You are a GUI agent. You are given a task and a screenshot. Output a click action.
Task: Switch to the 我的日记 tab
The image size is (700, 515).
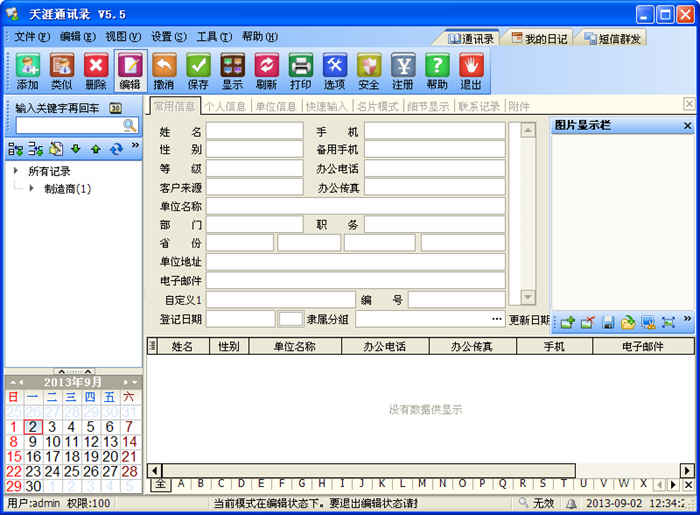point(539,39)
